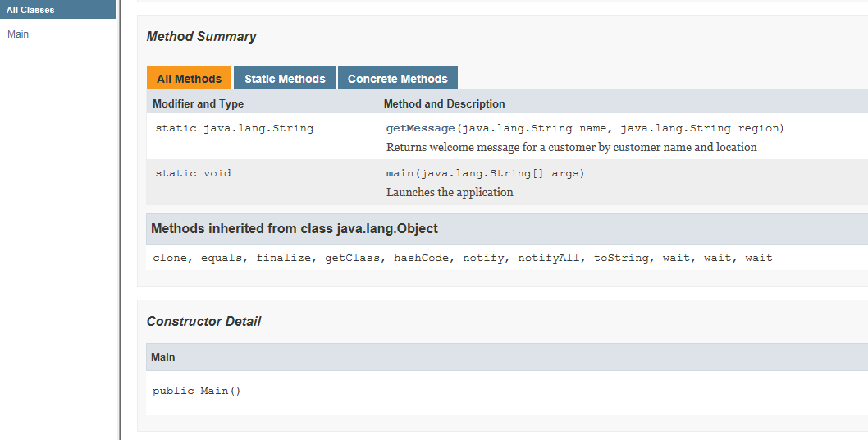Open the inherited toString method
Image resolution: width=868 pixels, height=440 pixels.
(621, 258)
